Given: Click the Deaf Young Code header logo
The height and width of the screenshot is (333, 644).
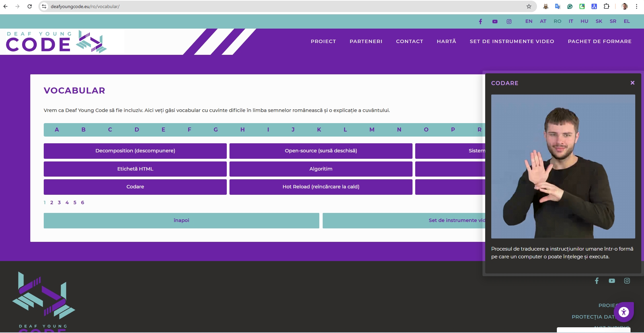Looking at the screenshot, I should 56,42.
